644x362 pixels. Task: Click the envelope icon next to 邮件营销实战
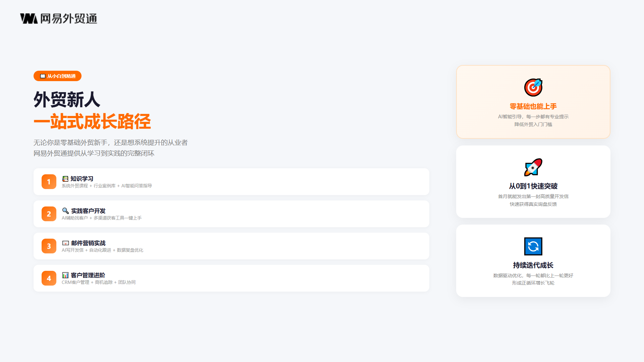coord(65,243)
